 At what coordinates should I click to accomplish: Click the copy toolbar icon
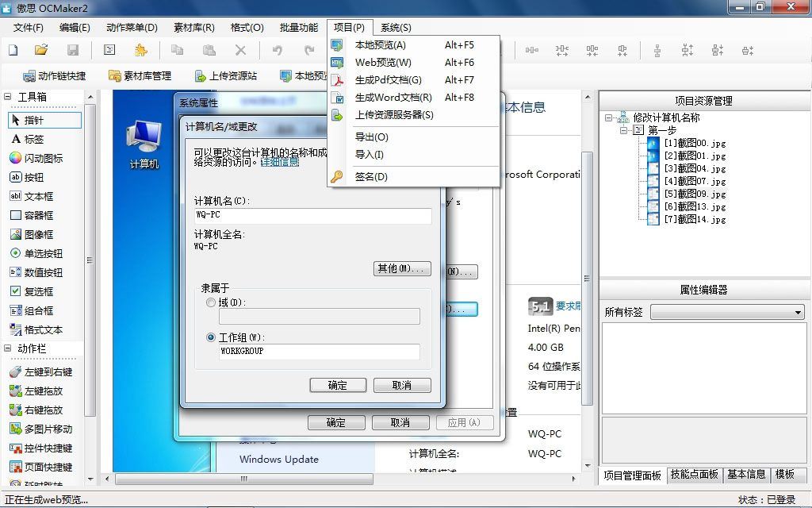(178, 50)
